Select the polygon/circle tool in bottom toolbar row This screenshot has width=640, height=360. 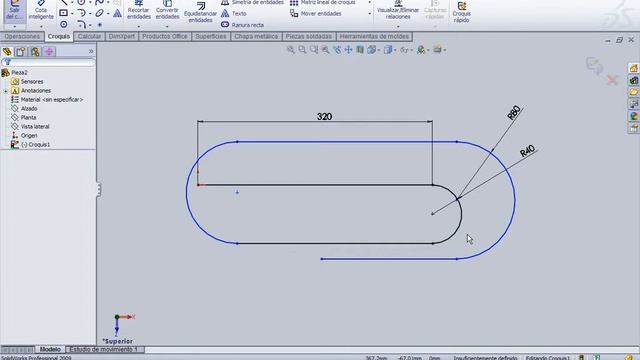(x=64, y=24)
